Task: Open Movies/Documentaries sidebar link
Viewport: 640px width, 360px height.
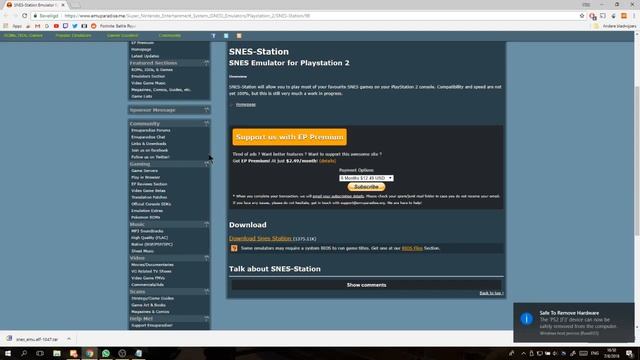Action: coord(152,264)
